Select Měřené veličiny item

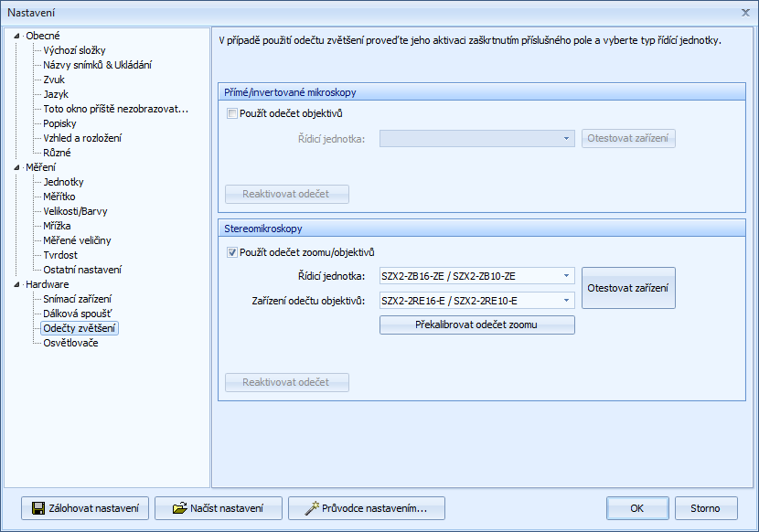(77, 240)
